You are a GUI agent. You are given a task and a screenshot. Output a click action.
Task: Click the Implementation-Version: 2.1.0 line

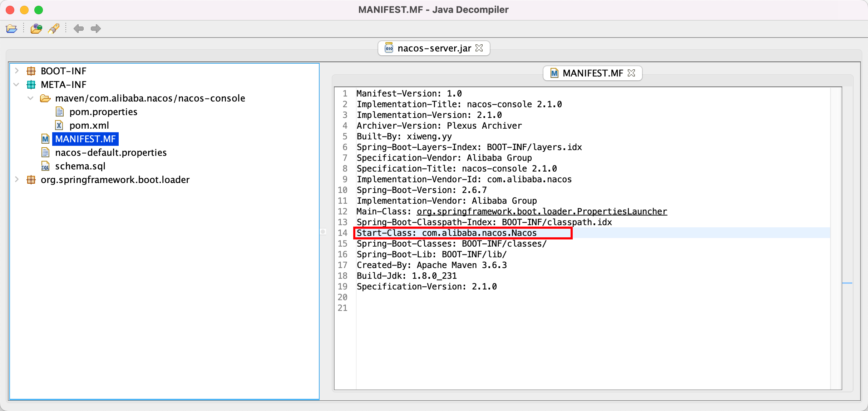click(429, 115)
